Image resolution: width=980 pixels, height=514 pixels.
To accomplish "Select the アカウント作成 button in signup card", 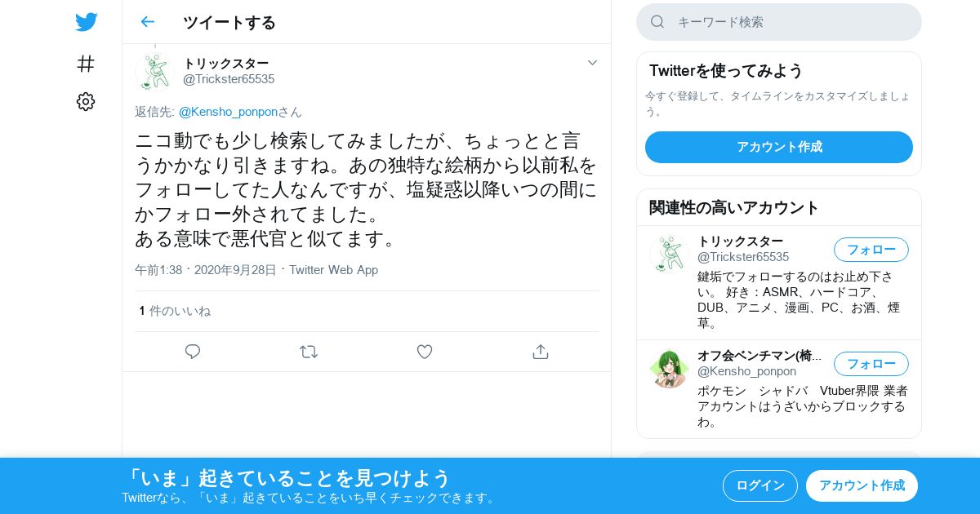I will [x=779, y=147].
